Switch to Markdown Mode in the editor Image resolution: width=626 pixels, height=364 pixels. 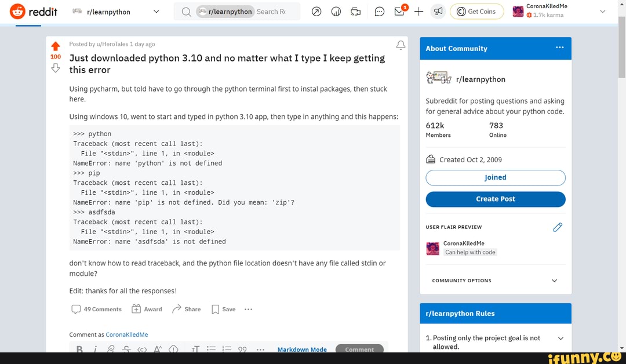point(302,349)
